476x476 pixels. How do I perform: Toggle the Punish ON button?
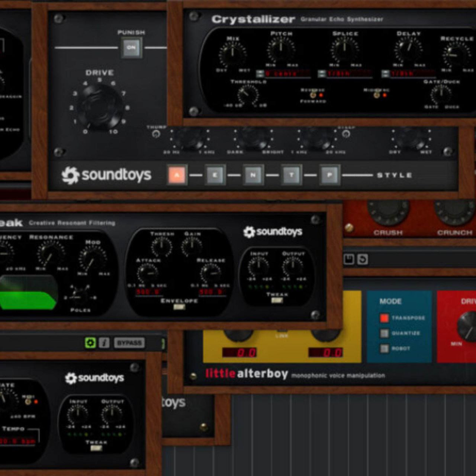coord(131,47)
